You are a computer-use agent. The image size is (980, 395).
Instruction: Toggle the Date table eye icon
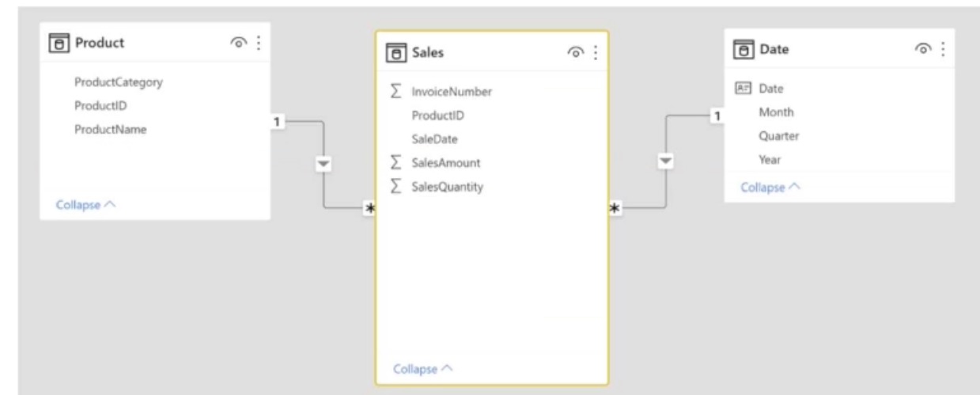point(924,49)
